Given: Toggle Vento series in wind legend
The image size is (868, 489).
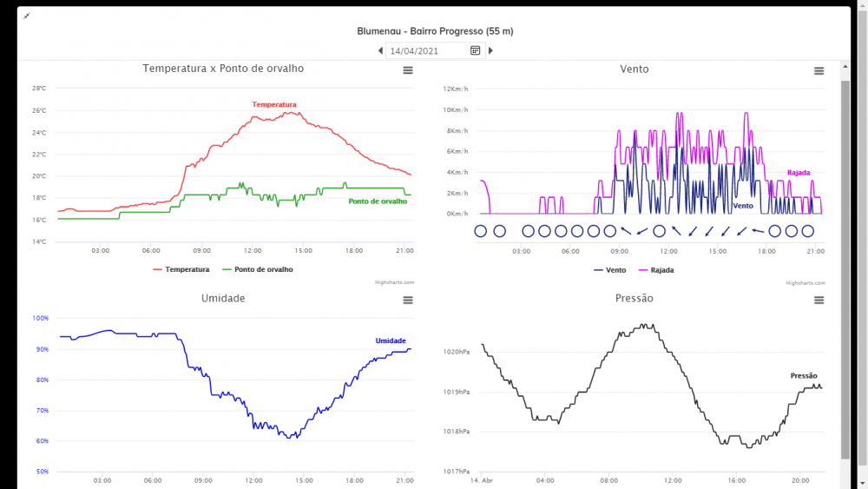Looking at the screenshot, I should point(609,270).
